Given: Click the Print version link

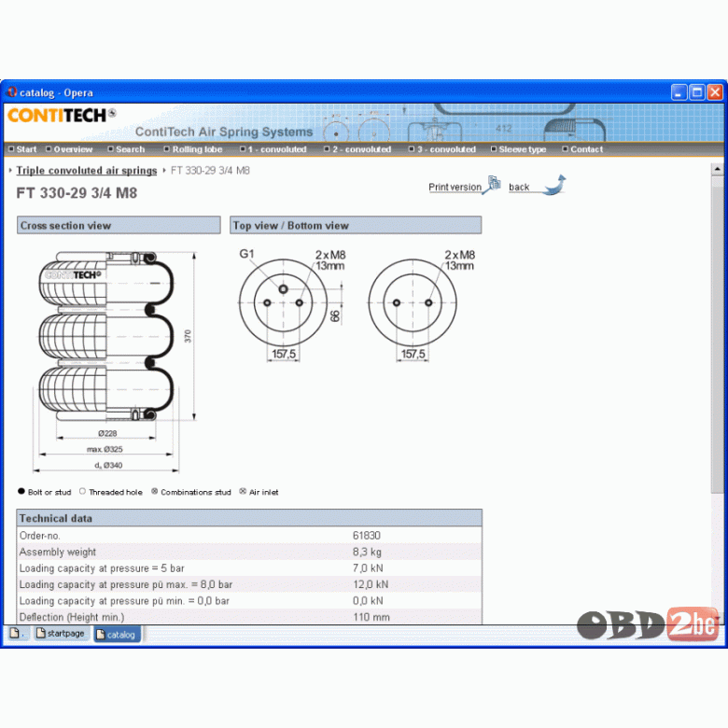Looking at the screenshot, I should (x=455, y=187).
